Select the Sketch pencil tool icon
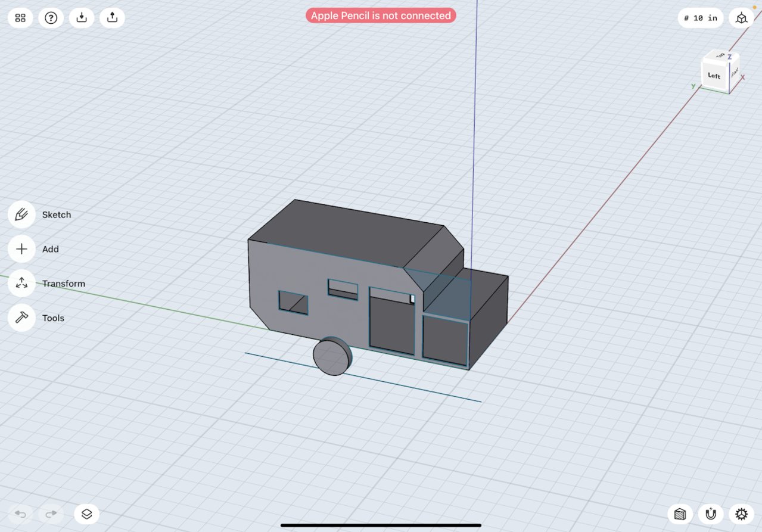Screen dimensions: 762x532 pos(22,214)
